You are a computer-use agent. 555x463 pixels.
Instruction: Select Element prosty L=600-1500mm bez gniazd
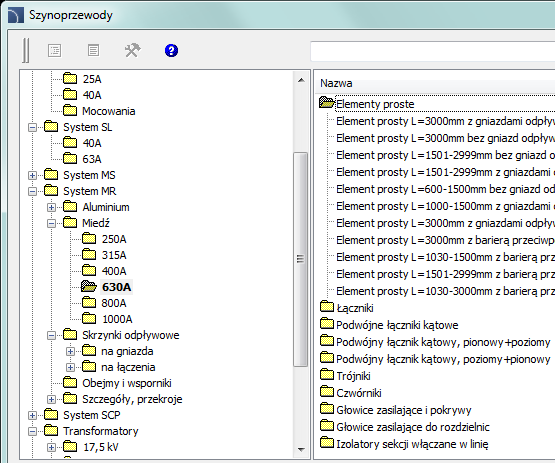[445, 189]
